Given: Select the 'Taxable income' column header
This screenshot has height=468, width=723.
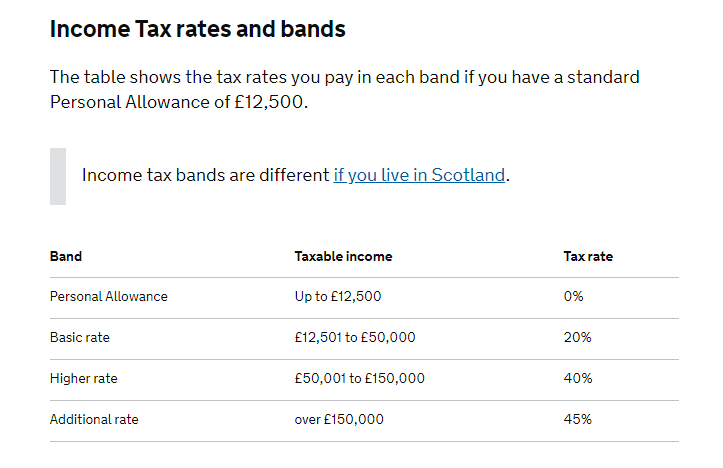Looking at the screenshot, I should click(344, 256).
